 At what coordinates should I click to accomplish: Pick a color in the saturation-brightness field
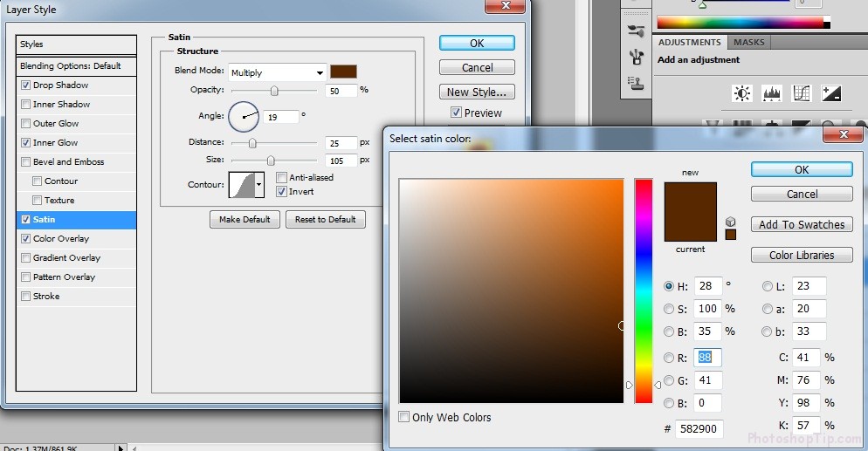coord(511,290)
